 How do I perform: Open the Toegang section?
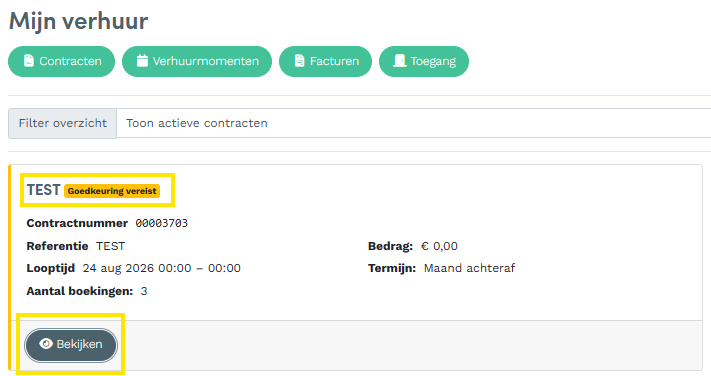[424, 61]
